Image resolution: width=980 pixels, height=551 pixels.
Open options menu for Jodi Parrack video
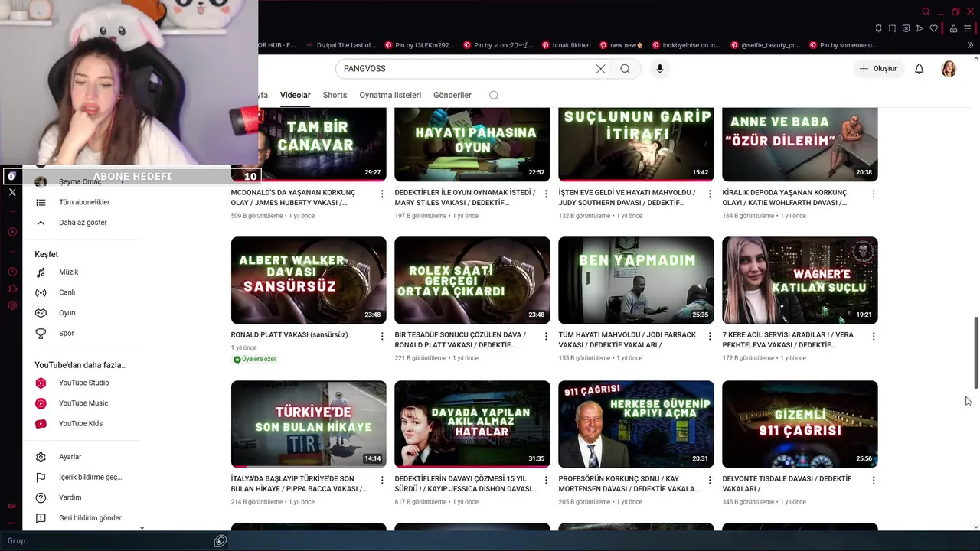click(710, 337)
